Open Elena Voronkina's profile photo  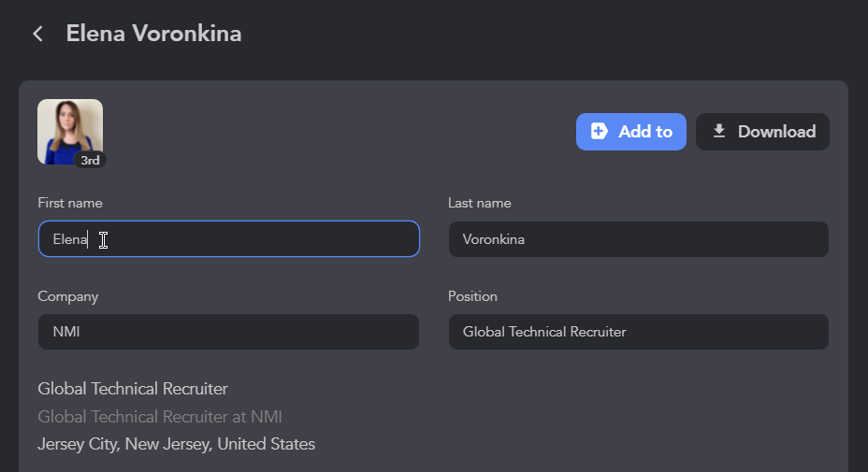[x=70, y=132]
